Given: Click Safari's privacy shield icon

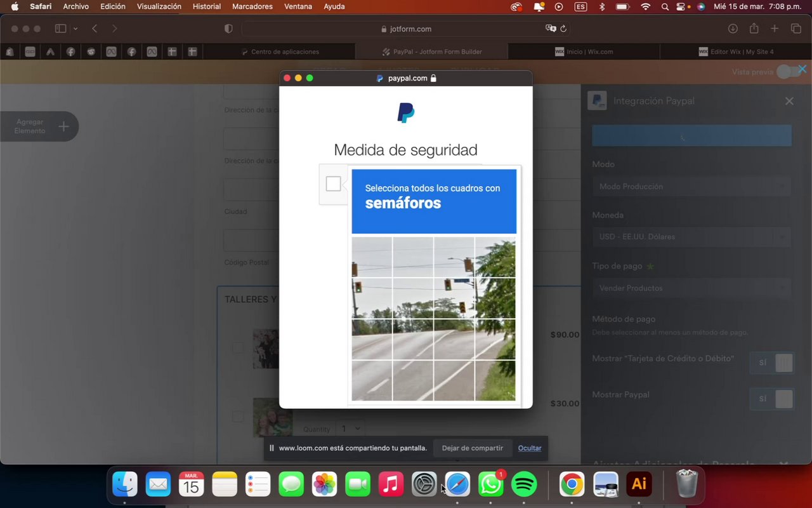Looking at the screenshot, I should pyautogui.click(x=228, y=29).
